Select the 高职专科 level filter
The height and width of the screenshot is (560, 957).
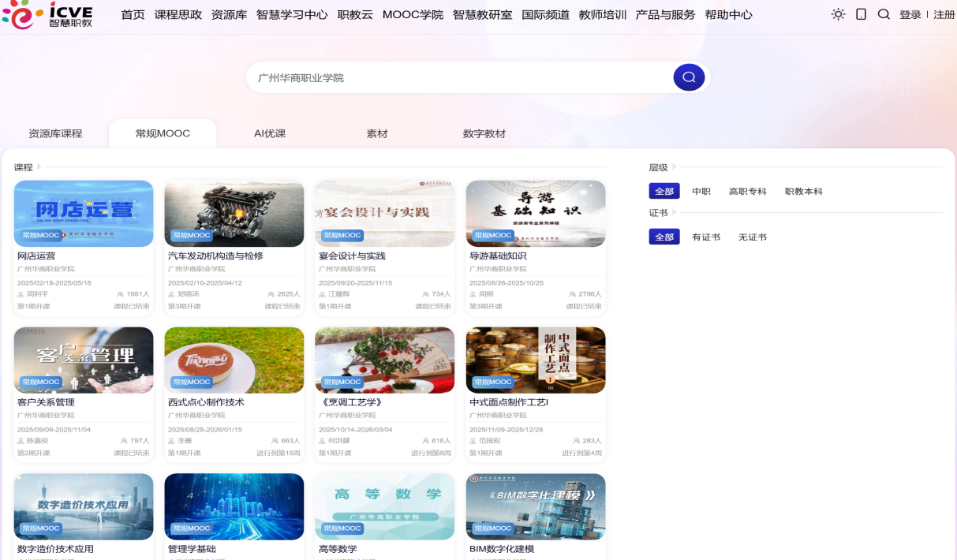click(x=747, y=192)
